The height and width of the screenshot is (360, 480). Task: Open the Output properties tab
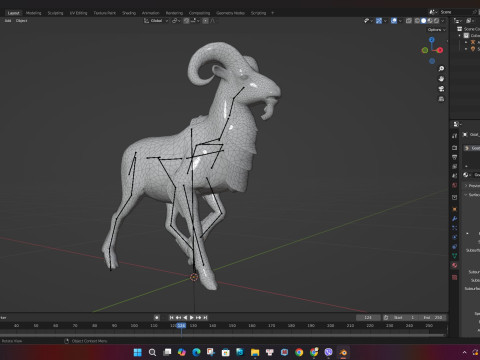point(455,157)
